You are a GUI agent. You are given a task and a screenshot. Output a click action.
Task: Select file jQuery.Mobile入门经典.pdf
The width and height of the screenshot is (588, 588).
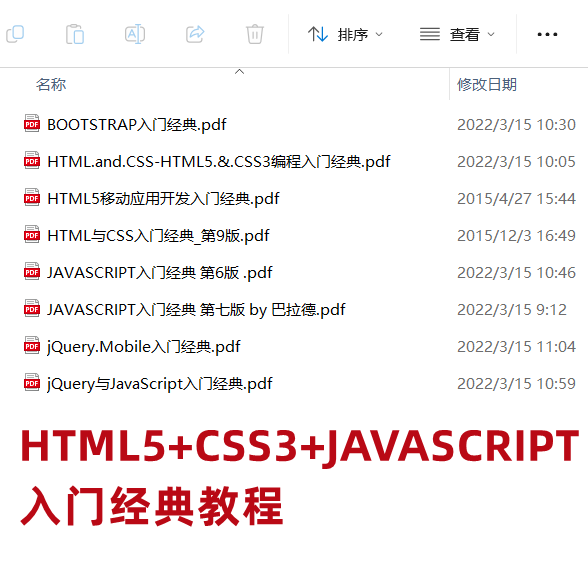point(144,346)
